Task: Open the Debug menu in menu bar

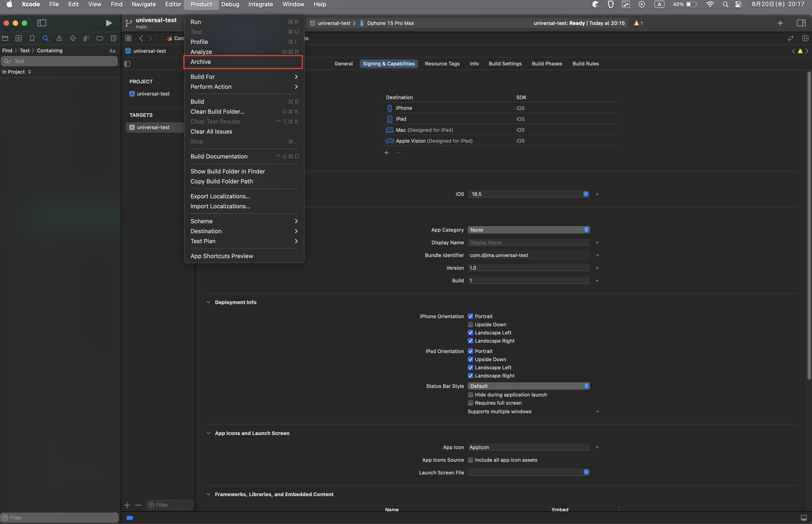Action: point(230,5)
